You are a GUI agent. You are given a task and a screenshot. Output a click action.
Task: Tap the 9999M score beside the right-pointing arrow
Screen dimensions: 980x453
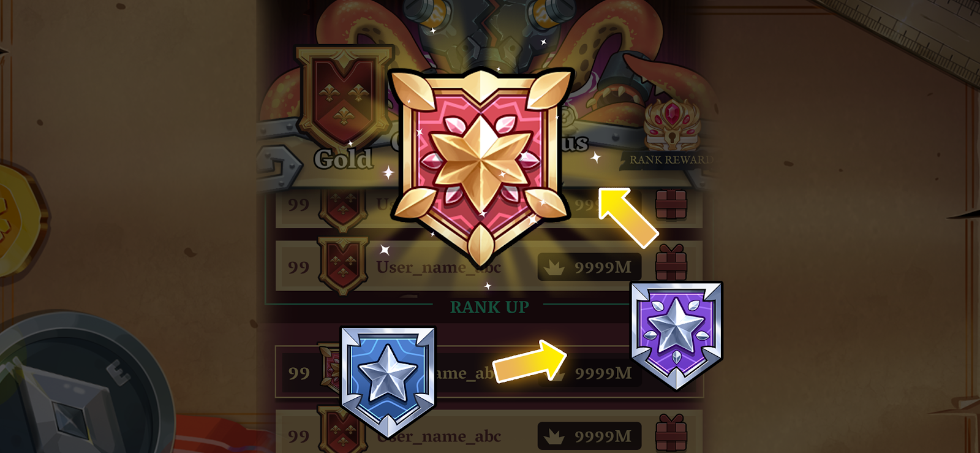(603, 373)
